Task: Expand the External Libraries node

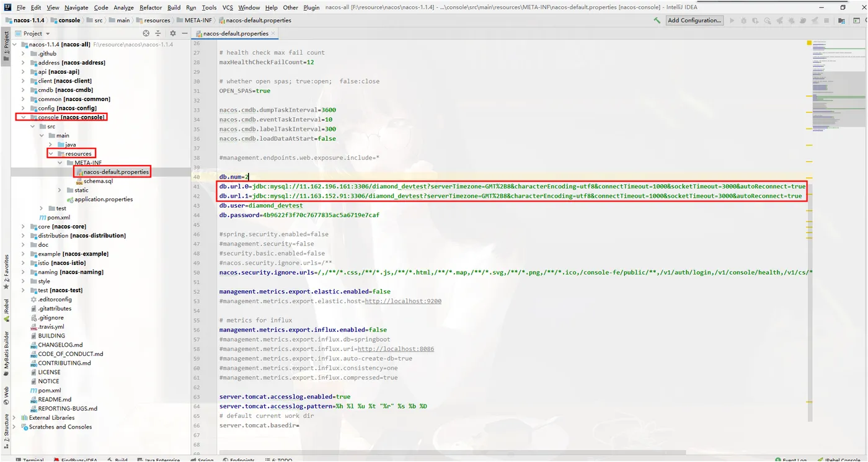Action: point(14,418)
